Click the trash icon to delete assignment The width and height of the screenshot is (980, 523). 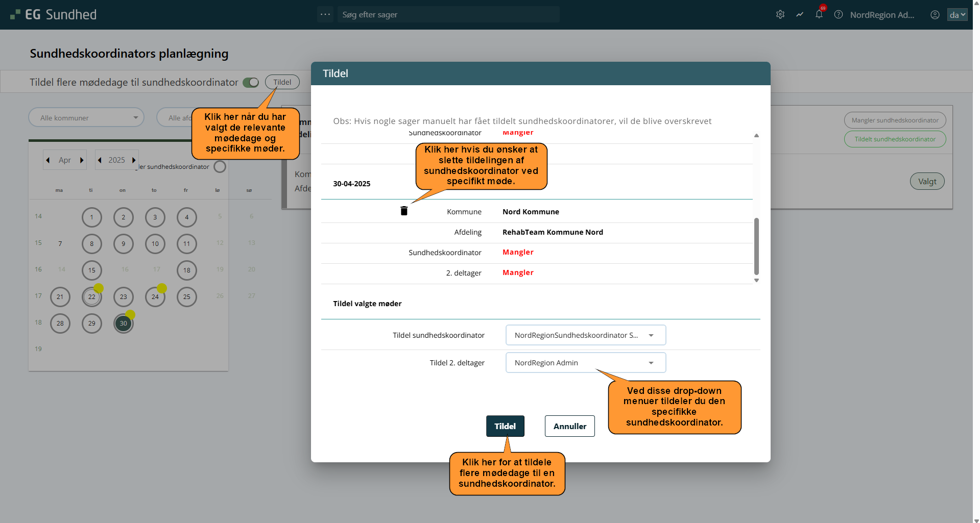click(x=404, y=211)
